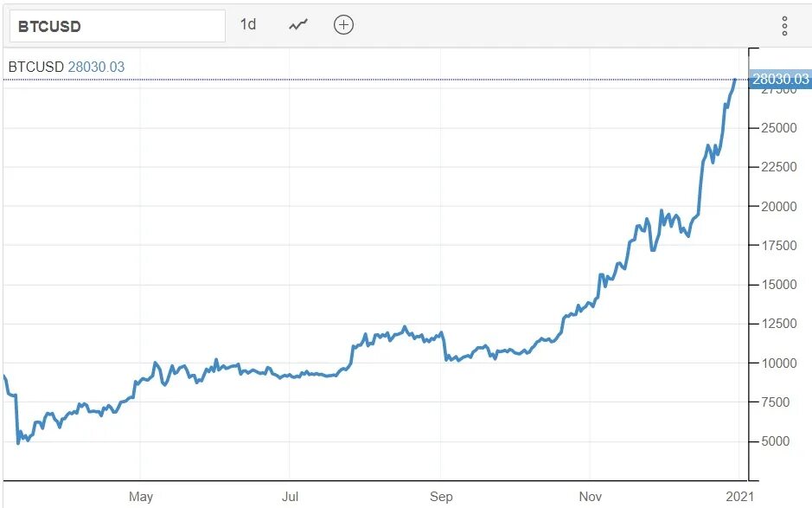Click the BTCUSD 28030.03 chart legend
The width and height of the screenshot is (812, 508).
[67, 67]
